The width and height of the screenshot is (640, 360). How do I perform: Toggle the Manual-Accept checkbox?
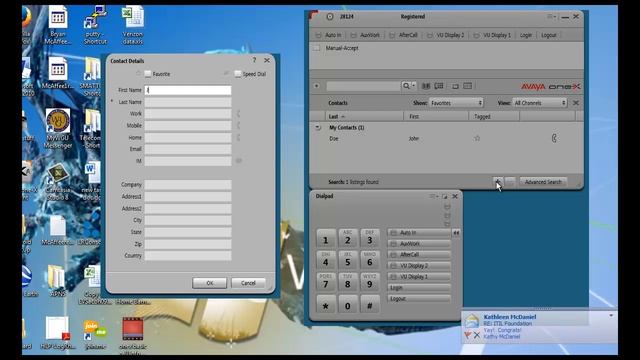316,48
